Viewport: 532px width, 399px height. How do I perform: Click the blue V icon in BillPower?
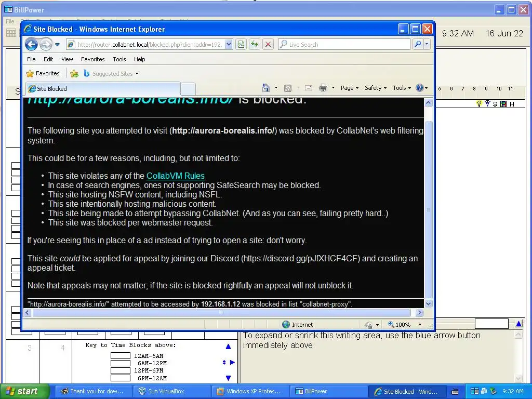(x=487, y=103)
